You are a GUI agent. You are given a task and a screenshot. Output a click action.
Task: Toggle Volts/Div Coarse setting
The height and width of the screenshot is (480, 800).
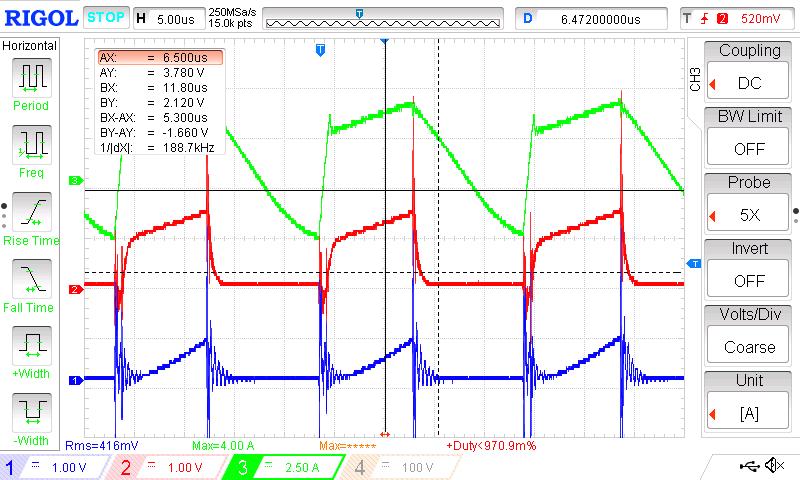[x=747, y=346]
